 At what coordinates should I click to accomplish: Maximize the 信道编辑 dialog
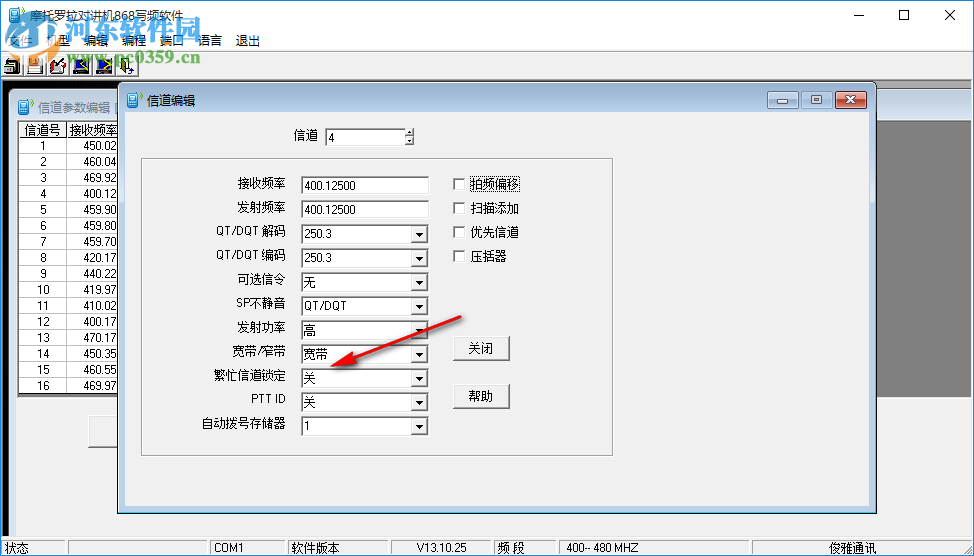point(816,100)
